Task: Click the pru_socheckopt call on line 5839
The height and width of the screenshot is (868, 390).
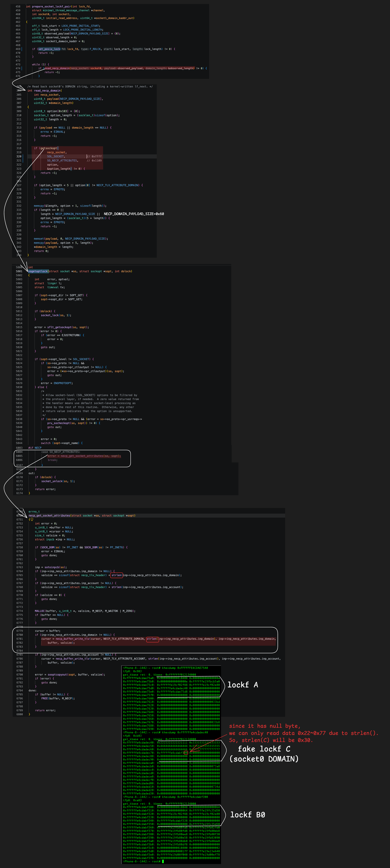Action: pyautogui.click(x=59, y=423)
